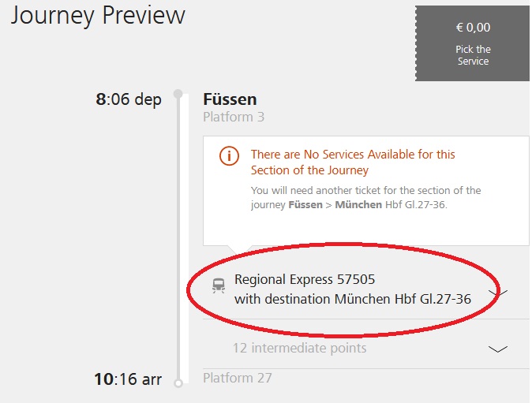Click the 8:06 dep departure time

tap(129, 99)
